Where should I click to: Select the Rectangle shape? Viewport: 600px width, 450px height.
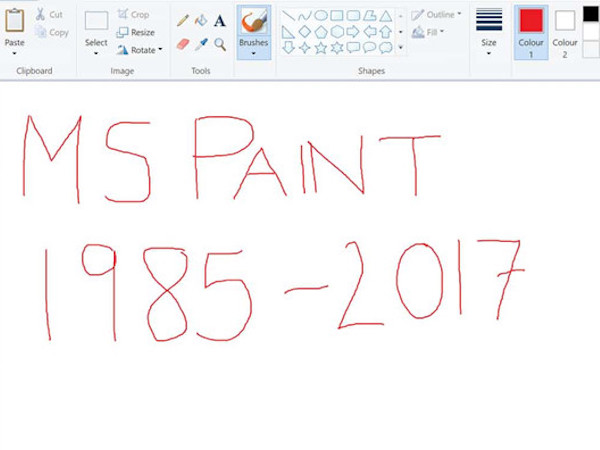pyautogui.click(x=337, y=15)
